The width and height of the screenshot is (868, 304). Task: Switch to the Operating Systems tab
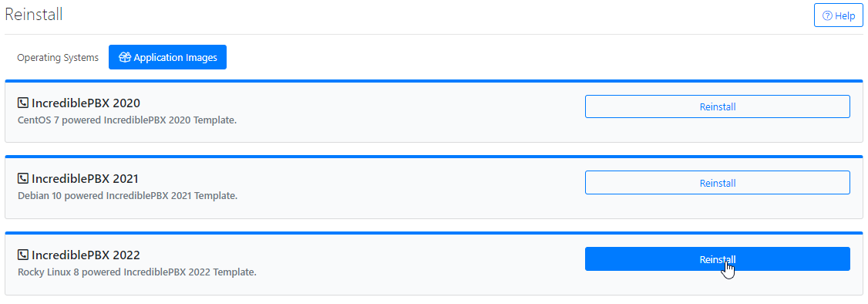click(58, 57)
